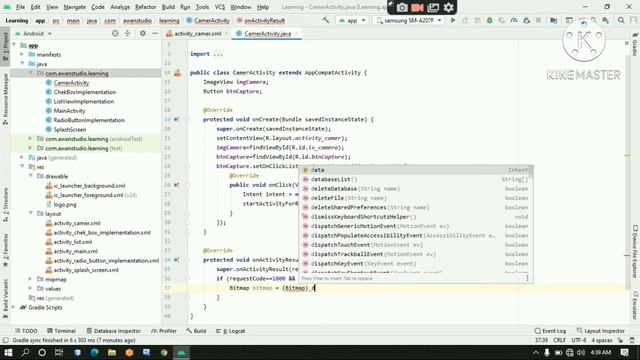Click the UTF-8 encoding indicator

click(579, 340)
